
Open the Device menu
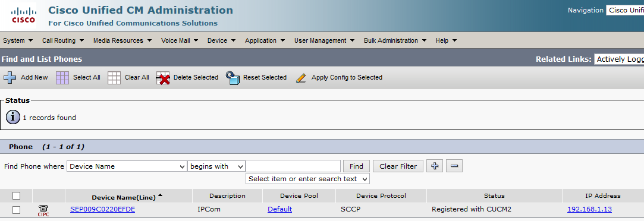pyautogui.click(x=221, y=40)
